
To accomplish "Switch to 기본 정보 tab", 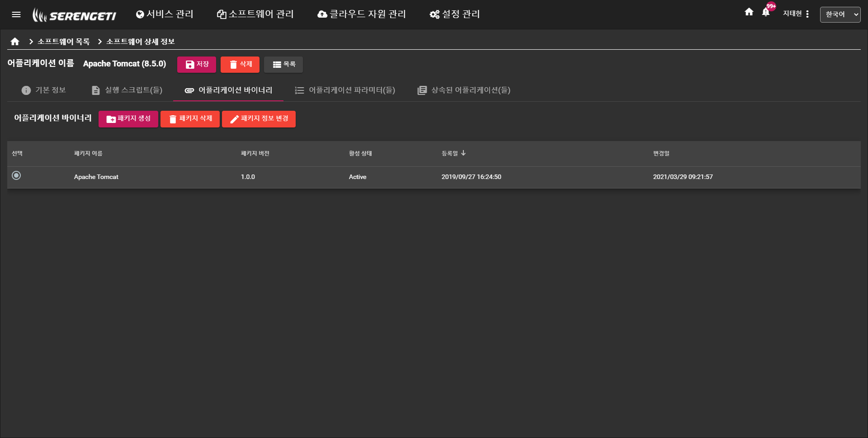I will click(x=43, y=90).
